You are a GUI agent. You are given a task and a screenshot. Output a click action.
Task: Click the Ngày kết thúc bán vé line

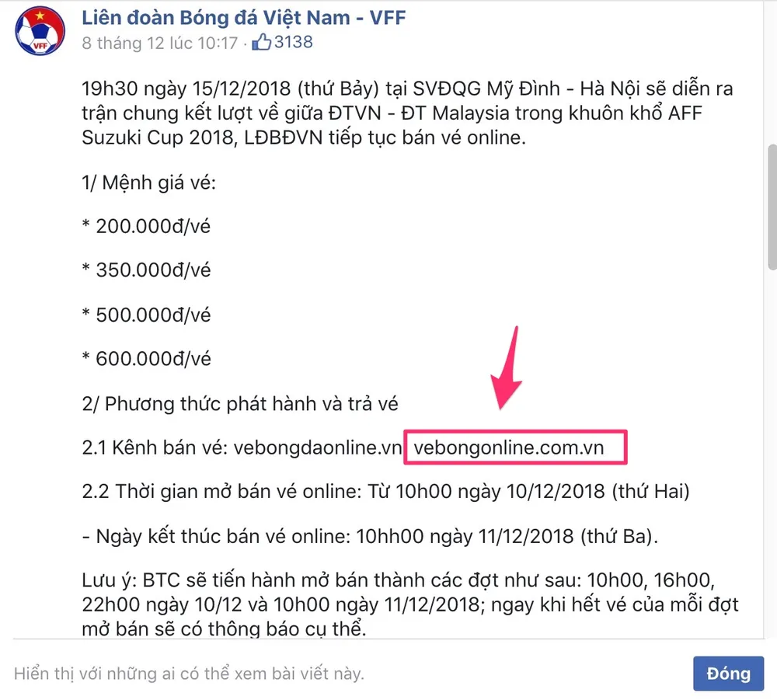tap(370, 536)
